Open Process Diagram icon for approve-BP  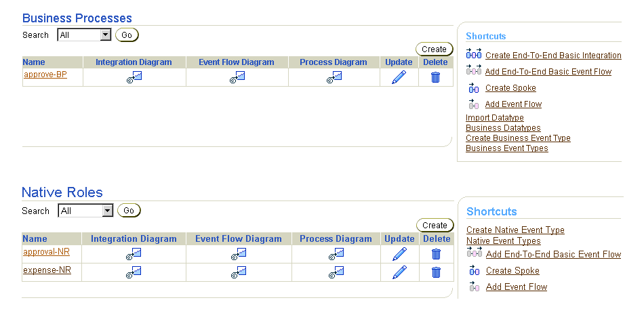tap(334, 77)
